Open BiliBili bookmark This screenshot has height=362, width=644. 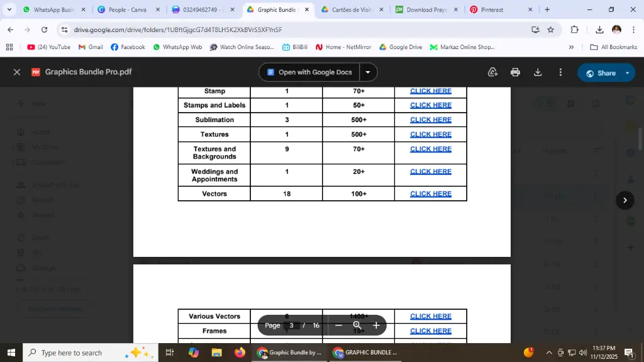(x=295, y=47)
